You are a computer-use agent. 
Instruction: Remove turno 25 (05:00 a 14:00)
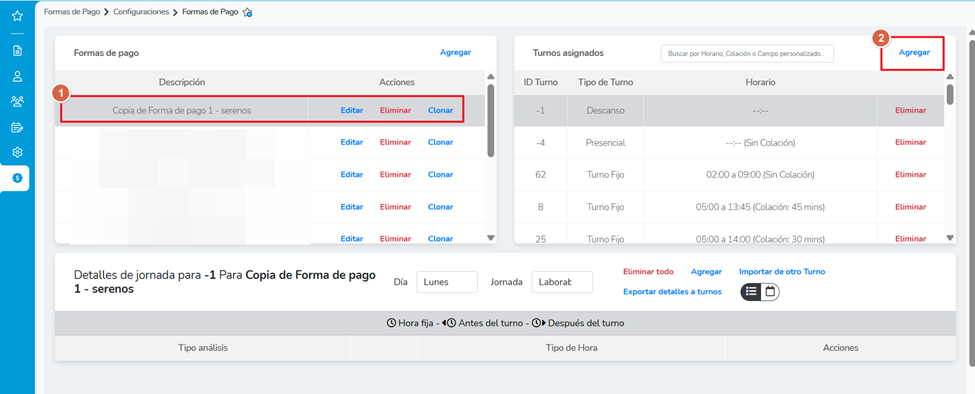pos(910,239)
